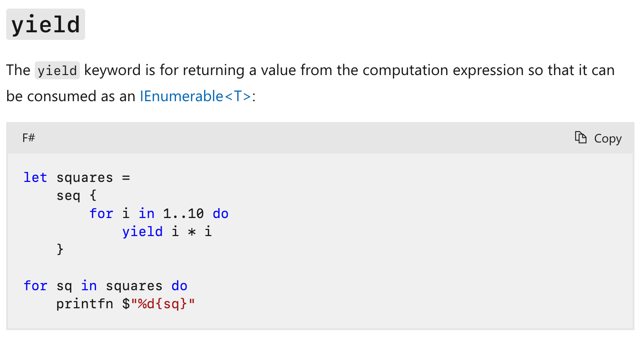This screenshot has width=644, height=342.
Task: Open the IEnumerable<T> documentation link
Action: click(195, 96)
